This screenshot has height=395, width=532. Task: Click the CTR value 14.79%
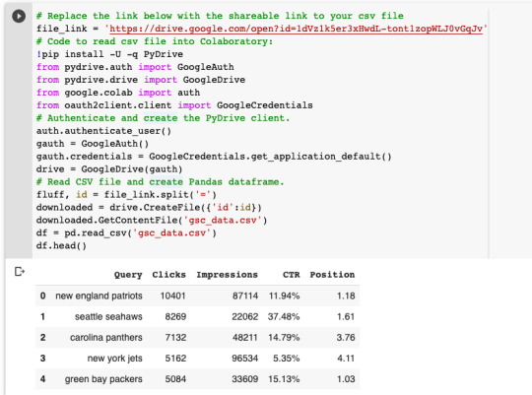click(284, 338)
